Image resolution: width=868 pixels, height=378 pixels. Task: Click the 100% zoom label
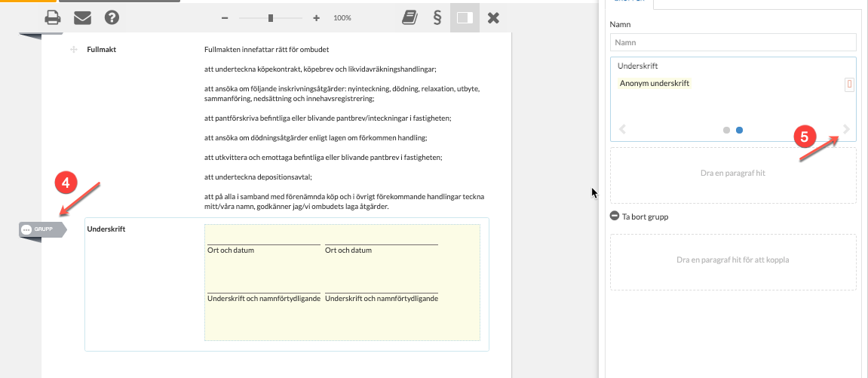coord(342,18)
